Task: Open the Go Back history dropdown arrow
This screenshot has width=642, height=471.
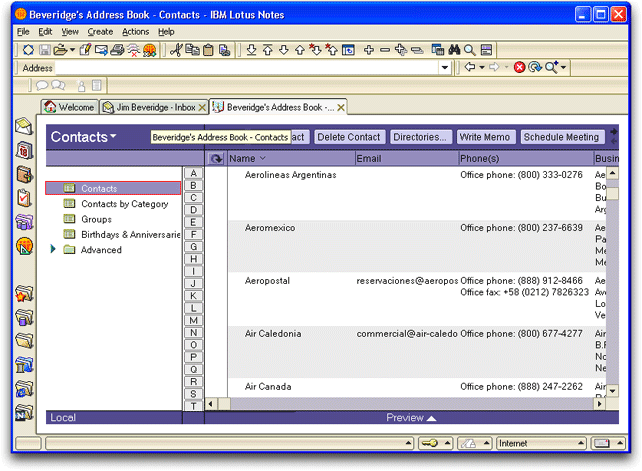Action: click(x=482, y=67)
